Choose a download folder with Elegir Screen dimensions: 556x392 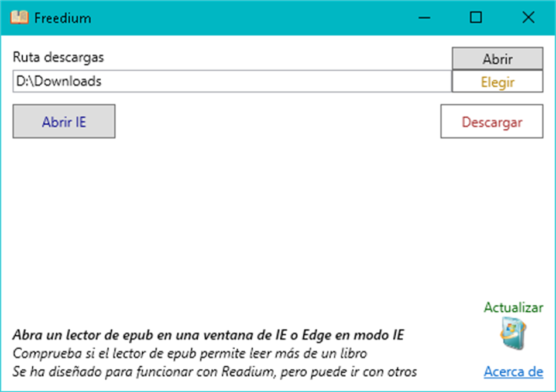497,81
